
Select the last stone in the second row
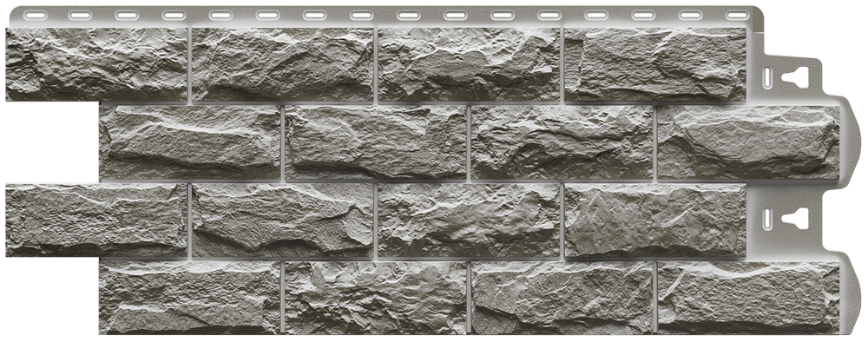[x=748, y=142]
